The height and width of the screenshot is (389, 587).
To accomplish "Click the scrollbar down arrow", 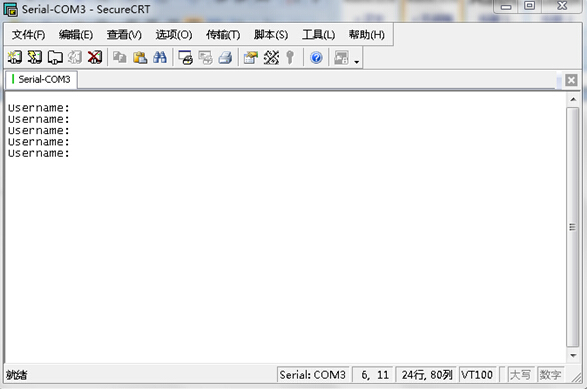I will pyautogui.click(x=573, y=355).
